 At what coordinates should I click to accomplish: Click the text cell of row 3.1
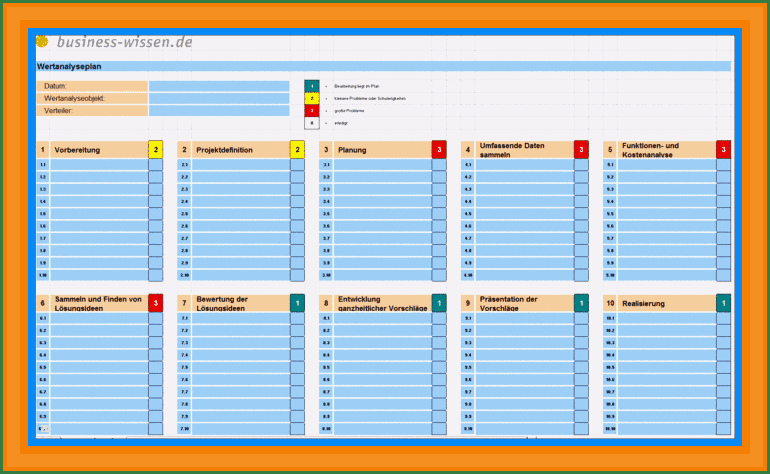click(x=381, y=165)
